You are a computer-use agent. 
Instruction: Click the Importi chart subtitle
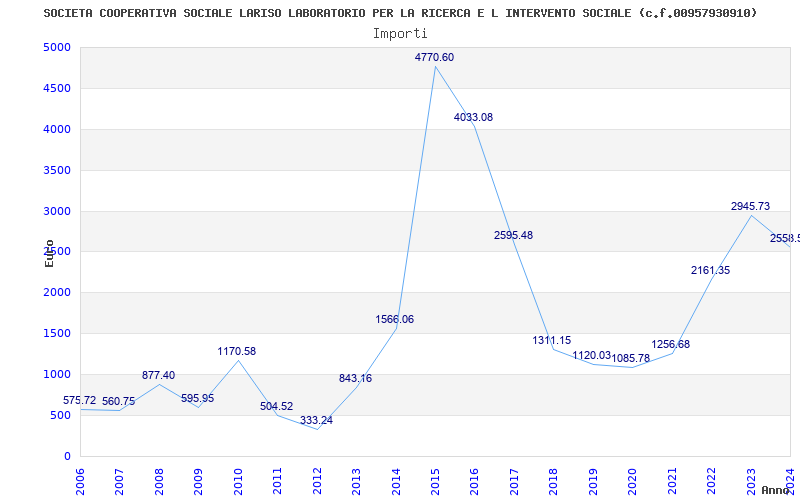tap(400, 34)
